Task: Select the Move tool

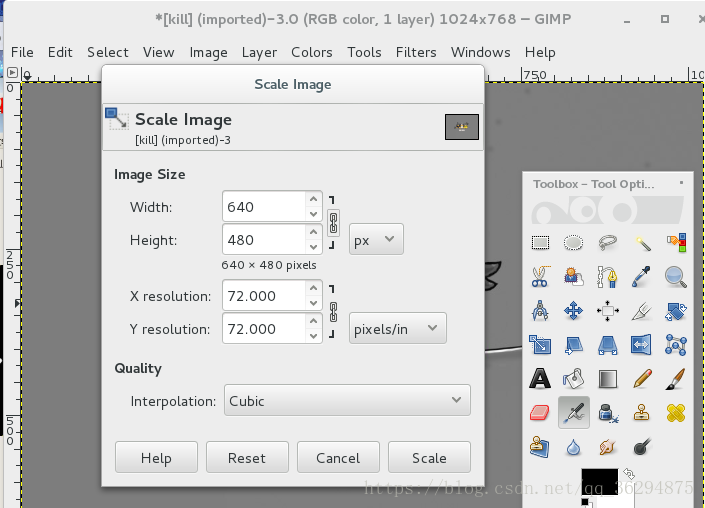Action: tap(573, 311)
